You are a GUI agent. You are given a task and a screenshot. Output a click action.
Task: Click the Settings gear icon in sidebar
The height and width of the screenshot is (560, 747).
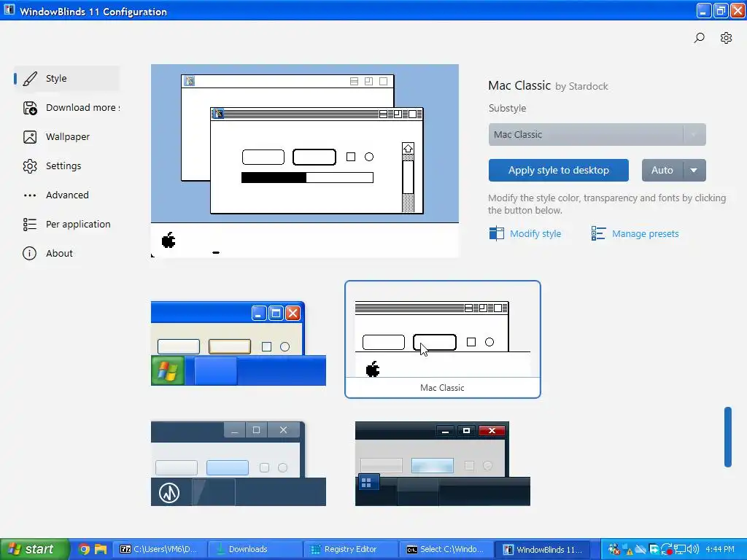(x=29, y=166)
